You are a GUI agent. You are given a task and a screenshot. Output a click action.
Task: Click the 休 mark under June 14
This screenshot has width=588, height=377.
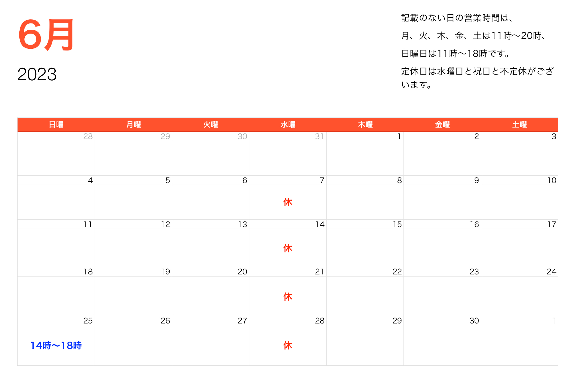pyautogui.click(x=288, y=248)
